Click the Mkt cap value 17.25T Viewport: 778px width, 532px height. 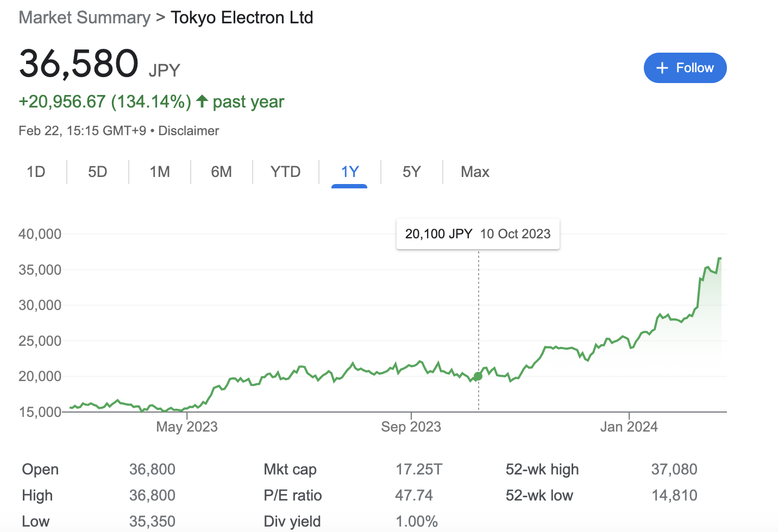click(419, 470)
